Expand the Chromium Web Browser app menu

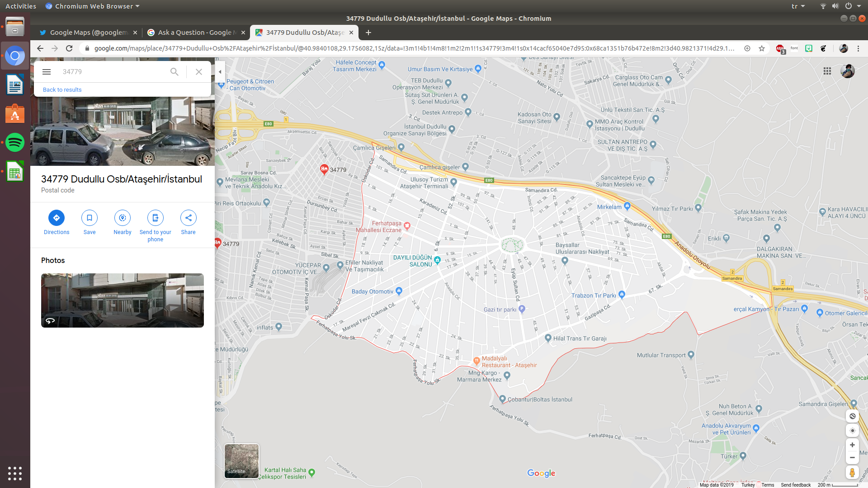point(93,6)
